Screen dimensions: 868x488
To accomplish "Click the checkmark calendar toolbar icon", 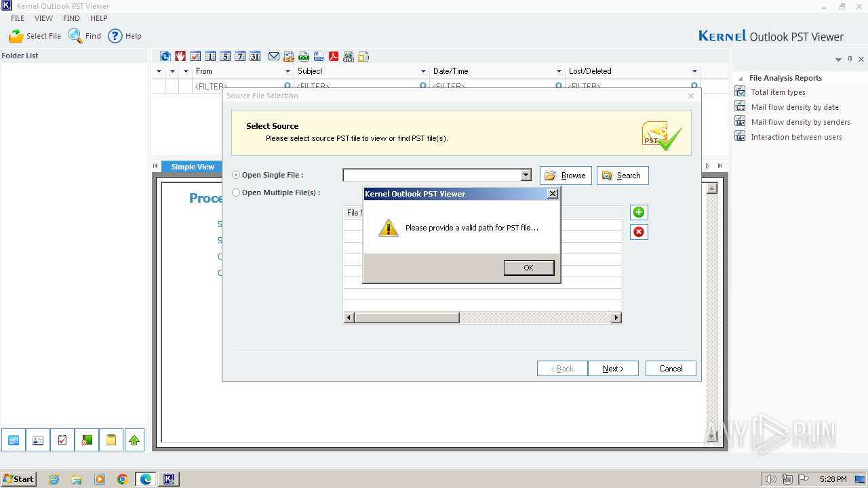I will 195,56.
